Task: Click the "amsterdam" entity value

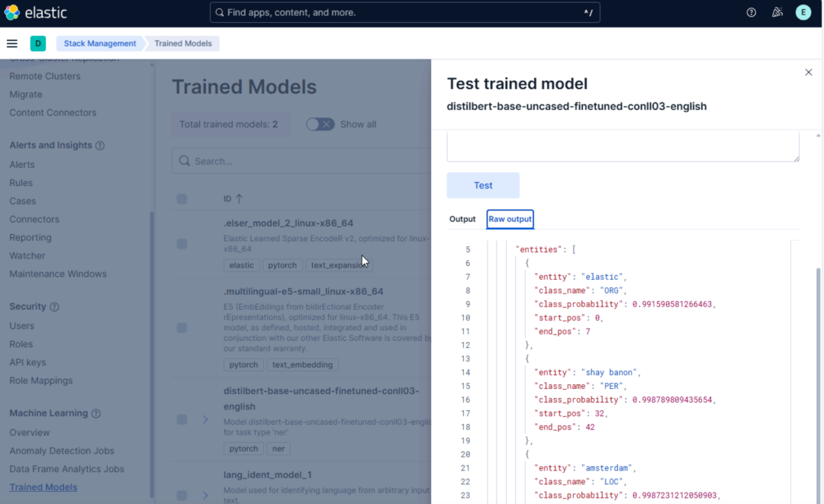Action: tap(607, 467)
